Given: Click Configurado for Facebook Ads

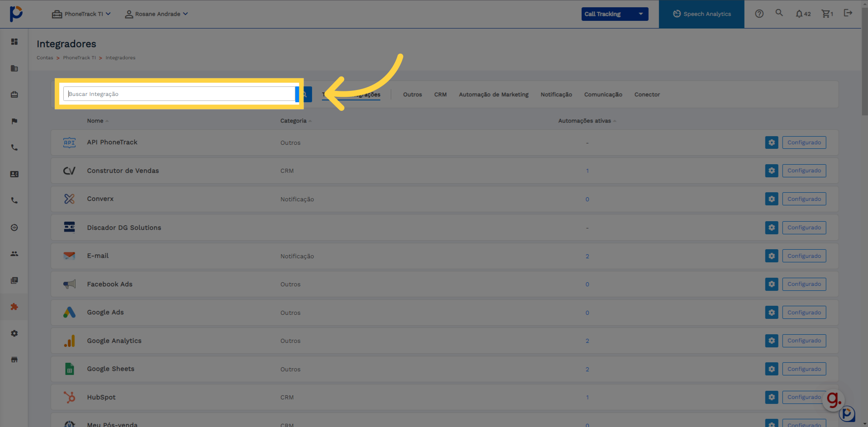Looking at the screenshot, I should coord(804,284).
